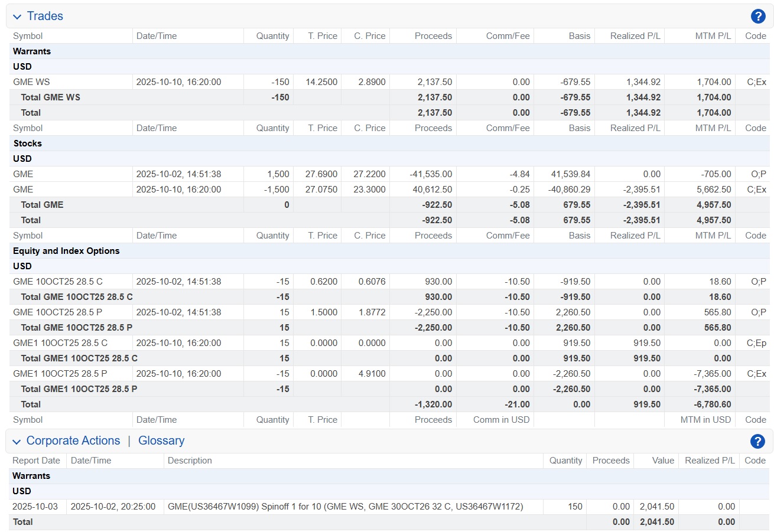
Task: Click the Equity and Index Options heading
Action: 66,251
